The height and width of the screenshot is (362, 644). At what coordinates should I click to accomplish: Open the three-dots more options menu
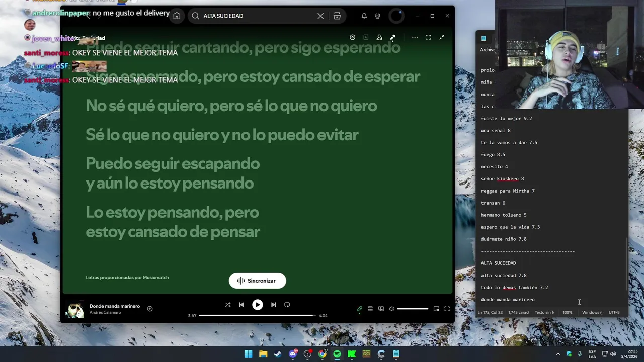[415, 37]
